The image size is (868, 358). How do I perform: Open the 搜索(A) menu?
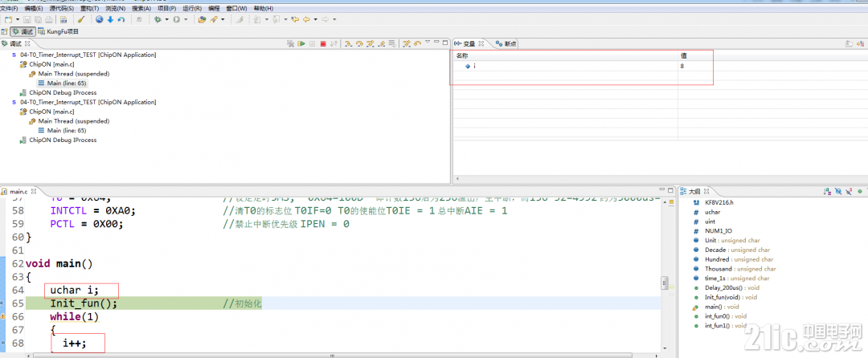click(x=141, y=8)
